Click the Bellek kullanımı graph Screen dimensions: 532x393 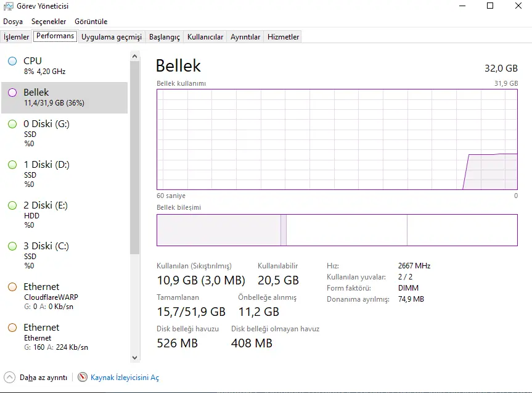[337, 139]
